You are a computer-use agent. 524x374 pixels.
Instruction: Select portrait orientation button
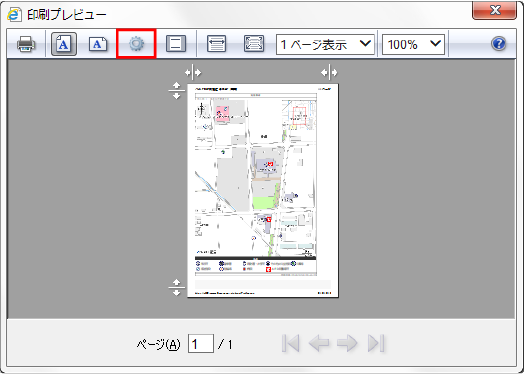63,44
